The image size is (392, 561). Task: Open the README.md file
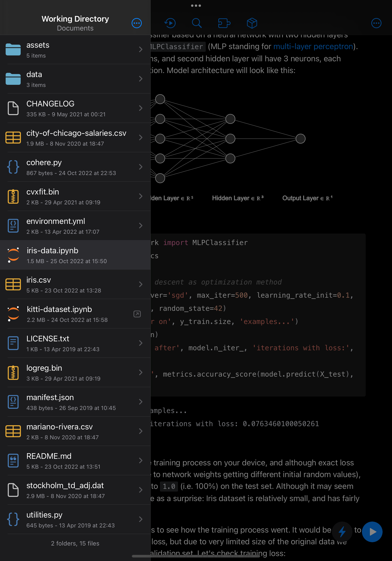tap(73, 461)
